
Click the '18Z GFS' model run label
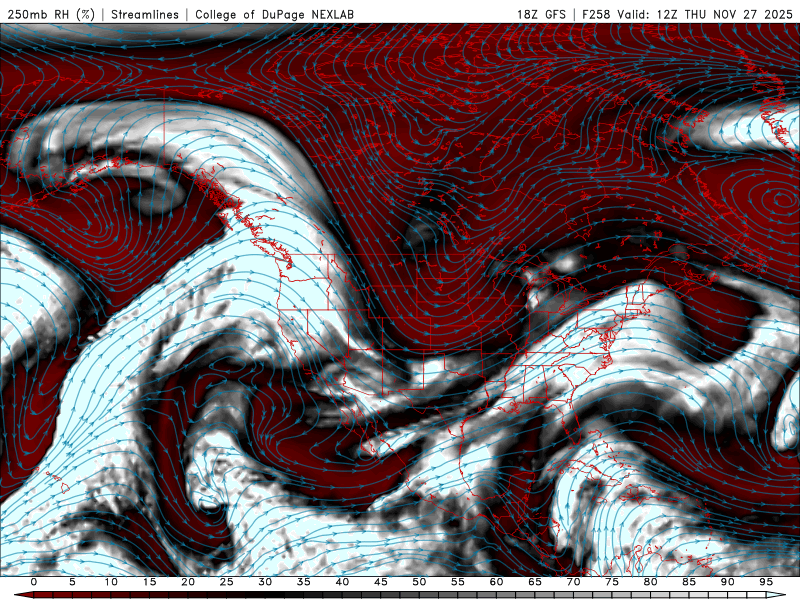(x=541, y=14)
